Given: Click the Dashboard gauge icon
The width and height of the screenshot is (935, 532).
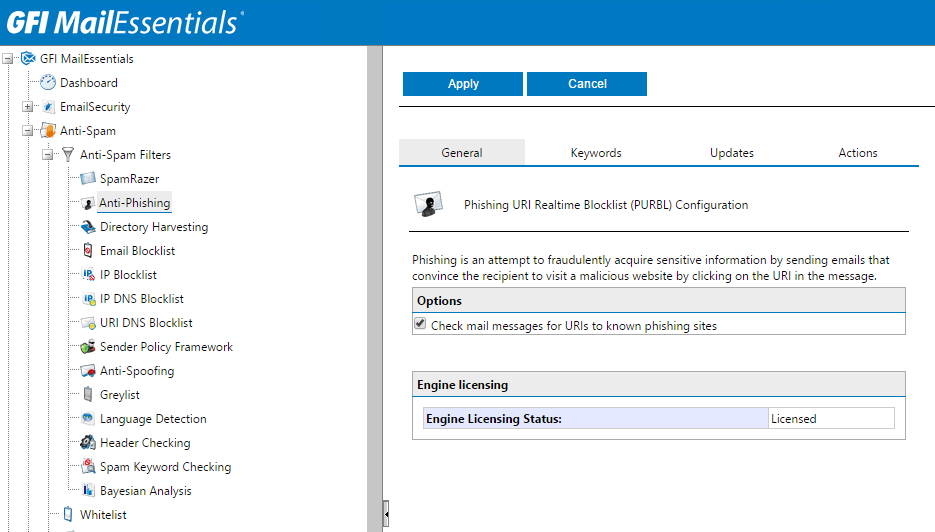Looking at the screenshot, I should point(48,82).
